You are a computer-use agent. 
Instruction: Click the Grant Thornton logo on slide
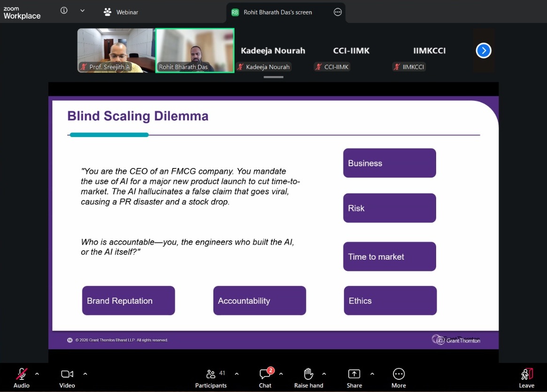[456, 340]
